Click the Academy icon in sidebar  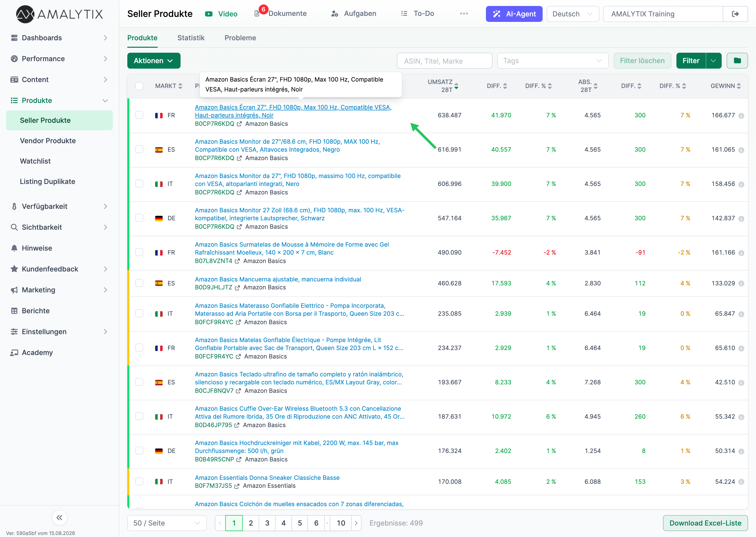click(x=14, y=353)
